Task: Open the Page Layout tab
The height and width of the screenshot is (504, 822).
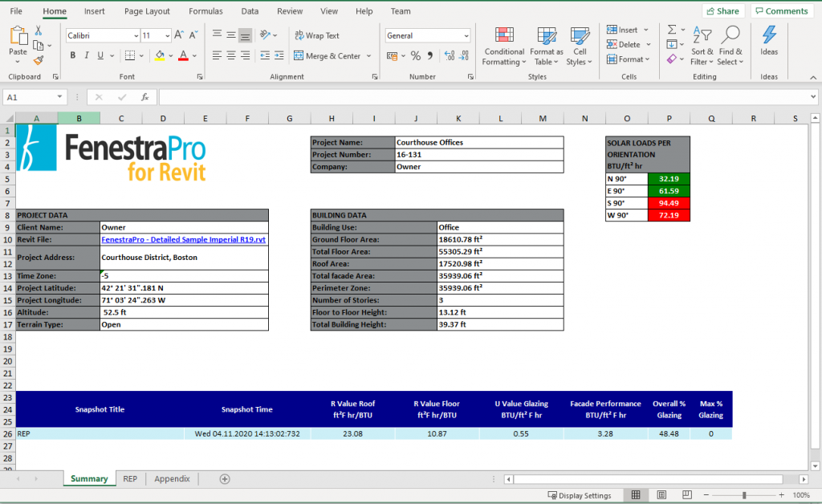Action: tap(148, 11)
